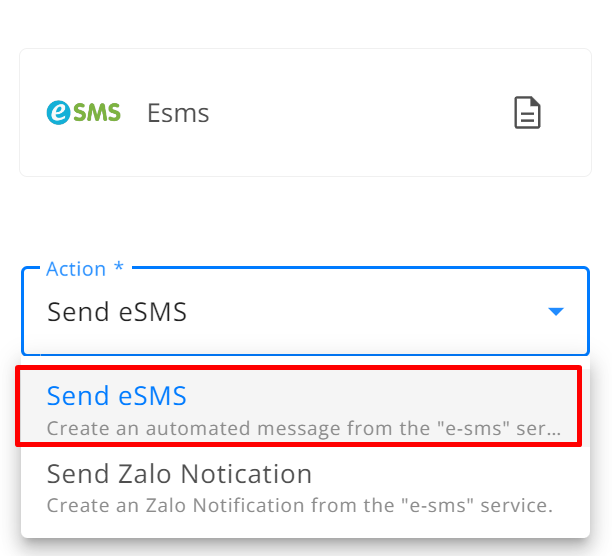Screen dimensions: 612x556
Task: Pick the blue "Send eSMS" list title
Action: (x=117, y=396)
